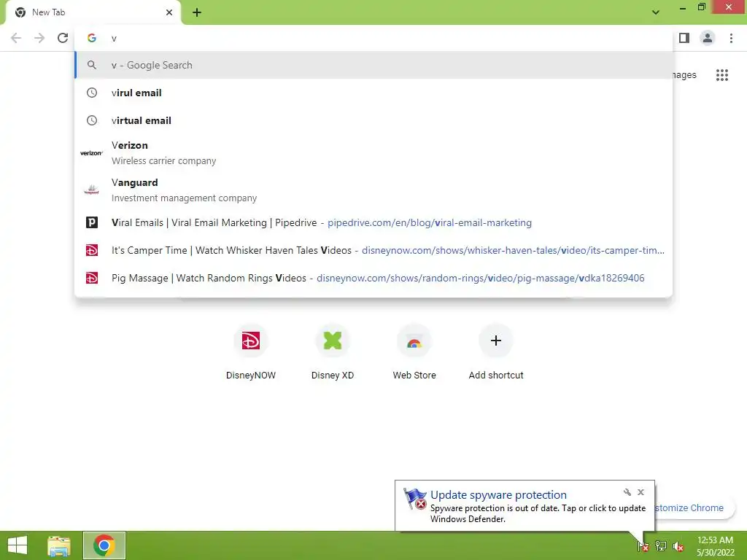Reload the page with refresh icon
The image size is (747, 560).
point(63,38)
